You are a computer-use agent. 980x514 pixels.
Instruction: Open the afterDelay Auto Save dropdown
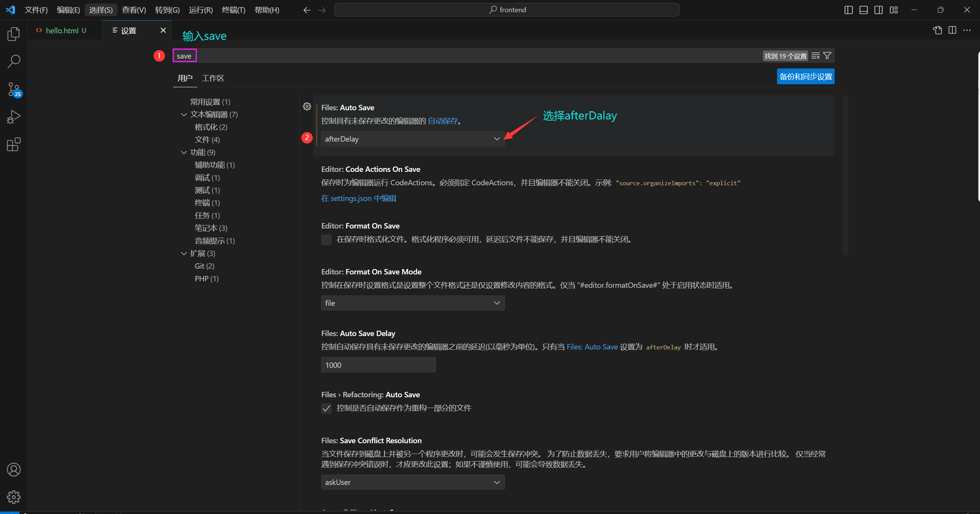413,139
